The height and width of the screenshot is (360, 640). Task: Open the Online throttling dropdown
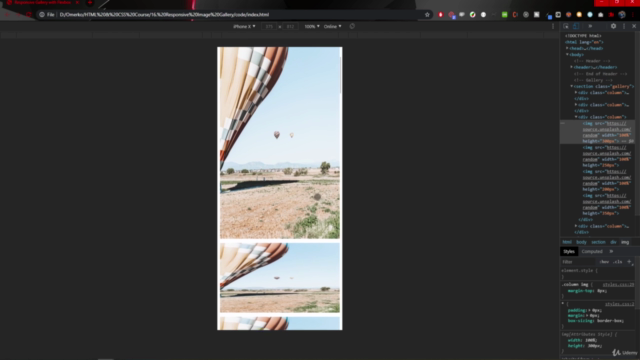tap(332, 27)
